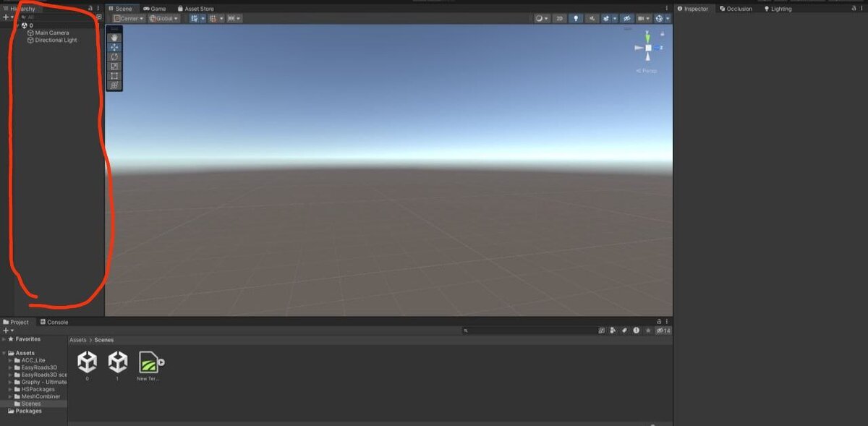Toggle Scene lighting bulb icon
Viewport: 868px width, 426px height.
pyautogui.click(x=576, y=18)
